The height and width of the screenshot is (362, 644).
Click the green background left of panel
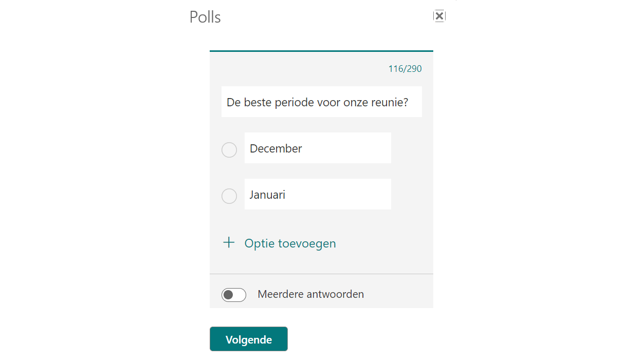point(93,180)
